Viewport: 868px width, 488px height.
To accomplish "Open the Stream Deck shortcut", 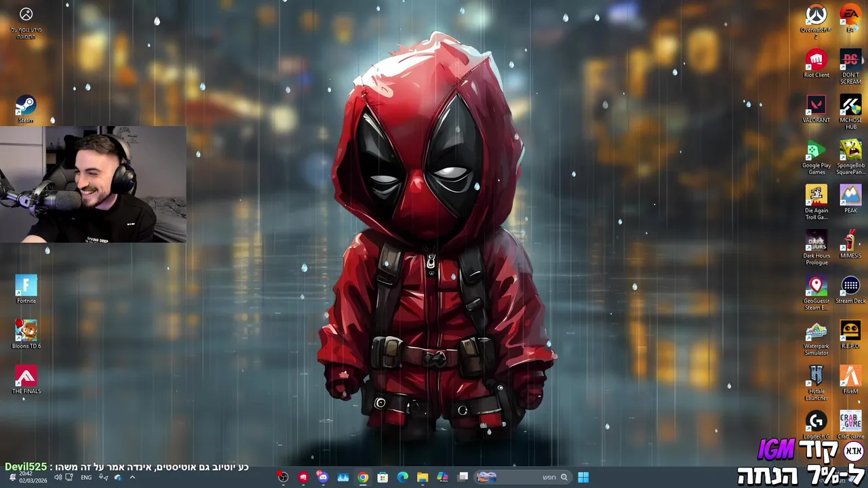I will click(x=850, y=289).
